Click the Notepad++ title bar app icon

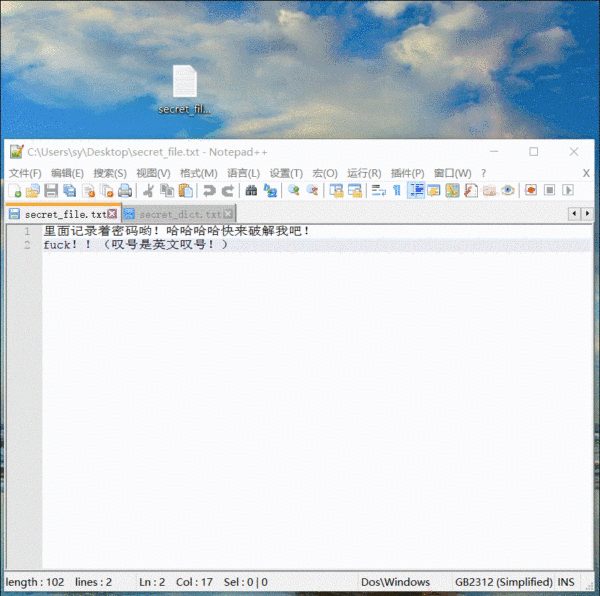point(16,151)
